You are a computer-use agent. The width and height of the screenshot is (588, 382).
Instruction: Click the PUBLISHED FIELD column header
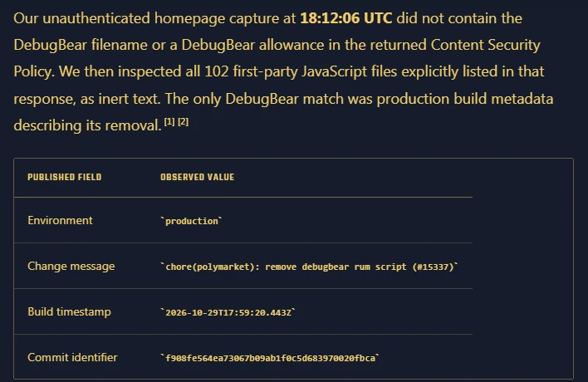65,177
